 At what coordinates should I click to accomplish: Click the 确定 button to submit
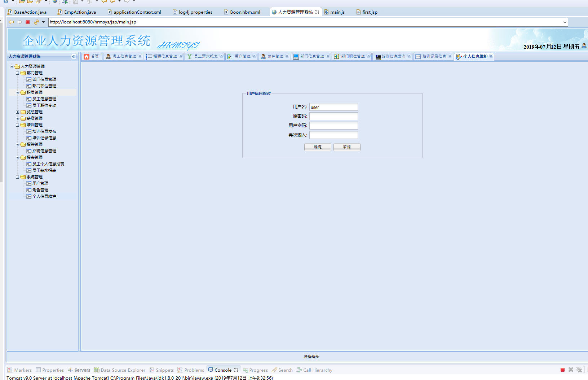318,147
